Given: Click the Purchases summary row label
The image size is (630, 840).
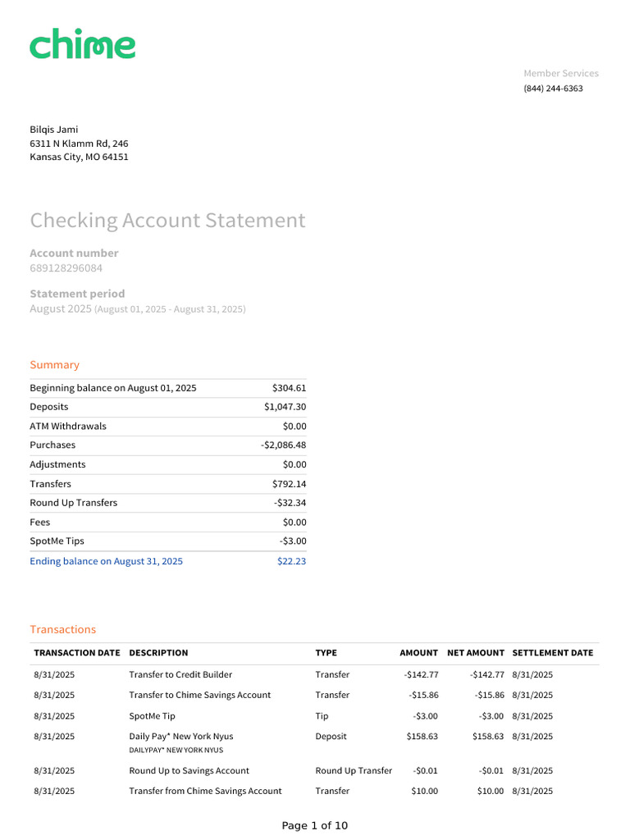Looking at the screenshot, I should [52, 445].
